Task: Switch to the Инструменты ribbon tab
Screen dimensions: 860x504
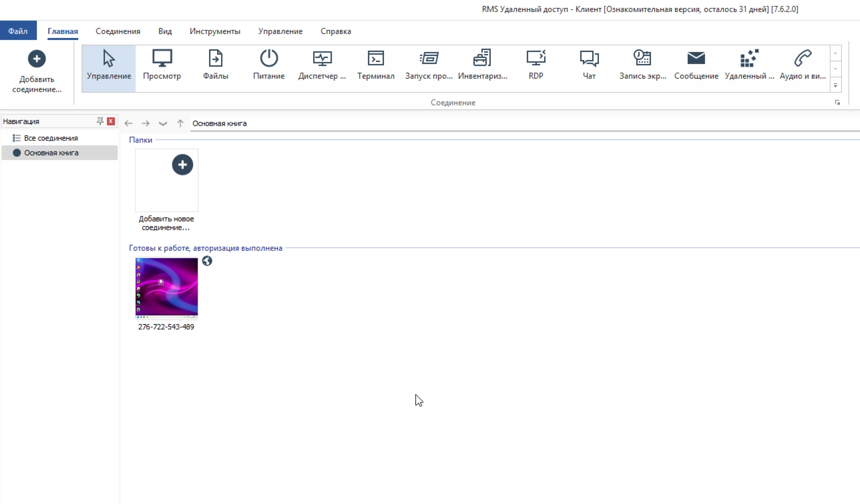Action: coord(215,31)
